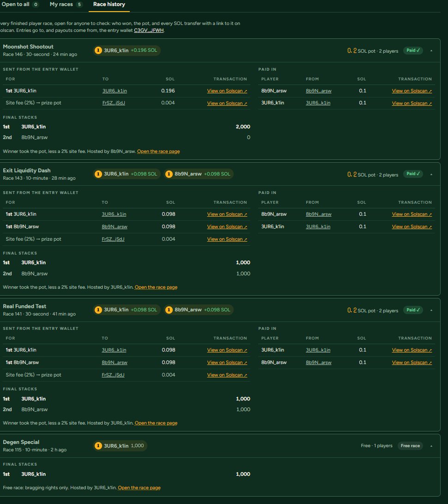Open the Degen Special race page link
The height and width of the screenshot is (504, 448).
pos(139,488)
